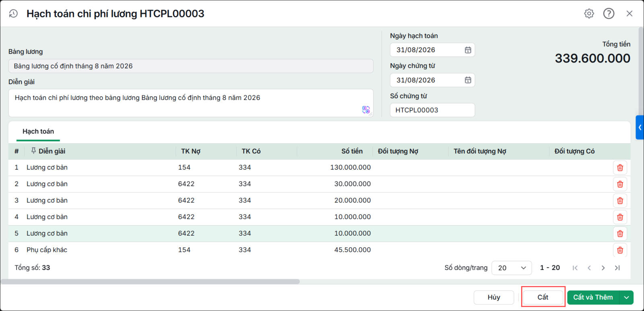
Task: Click translate icon in Diễn giải box
Action: point(366,110)
